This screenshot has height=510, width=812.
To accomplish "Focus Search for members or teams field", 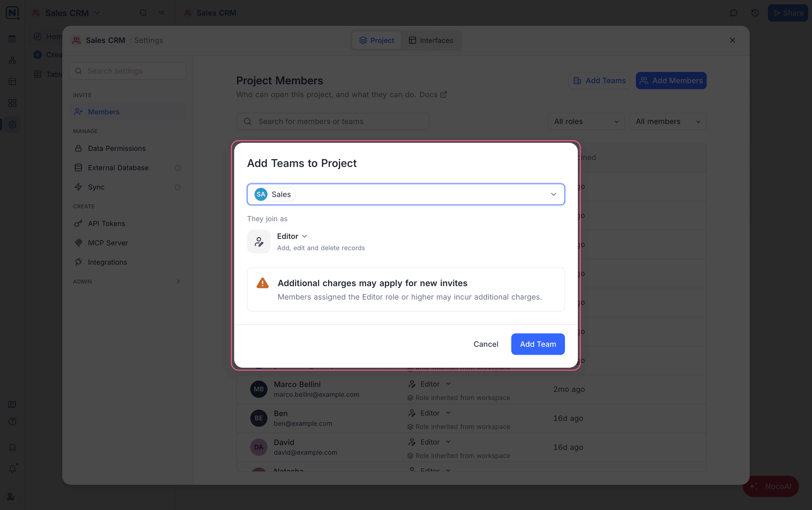I will click(332, 121).
